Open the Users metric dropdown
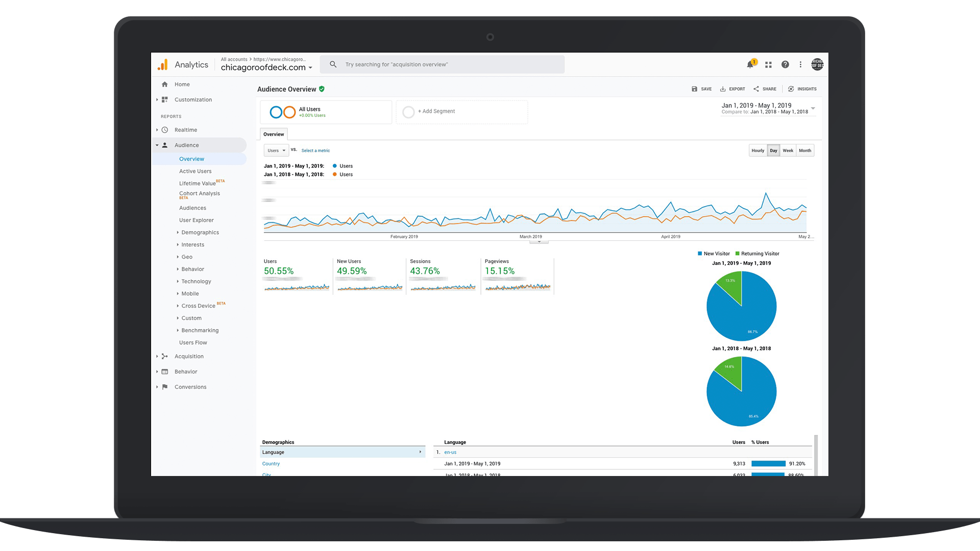 tap(276, 151)
